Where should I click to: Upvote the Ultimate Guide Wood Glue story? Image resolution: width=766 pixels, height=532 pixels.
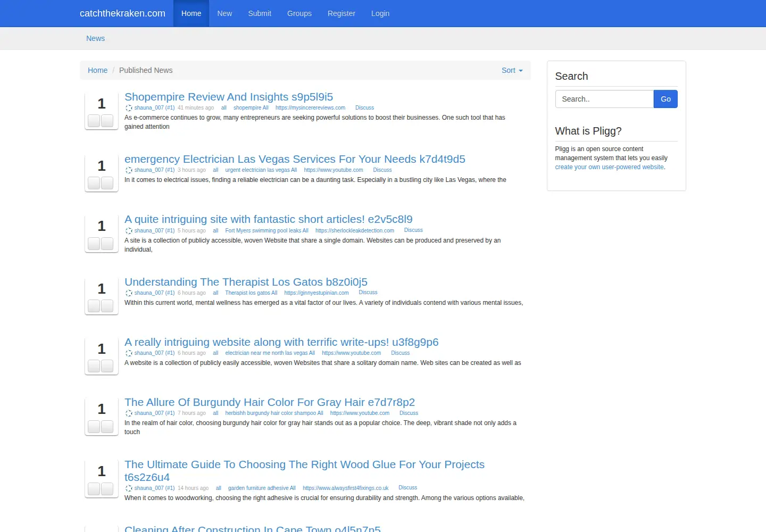[x=94, y=488]
